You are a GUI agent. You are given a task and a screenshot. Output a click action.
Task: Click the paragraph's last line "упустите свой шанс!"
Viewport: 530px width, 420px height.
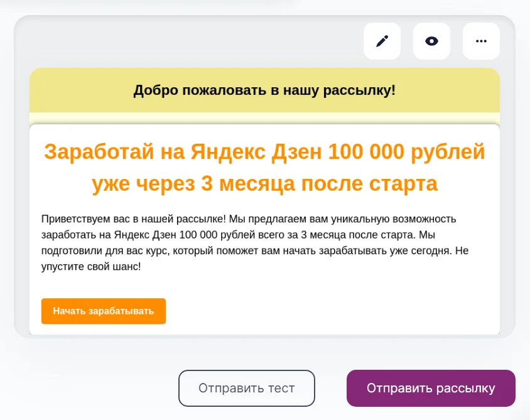[91, 267]
